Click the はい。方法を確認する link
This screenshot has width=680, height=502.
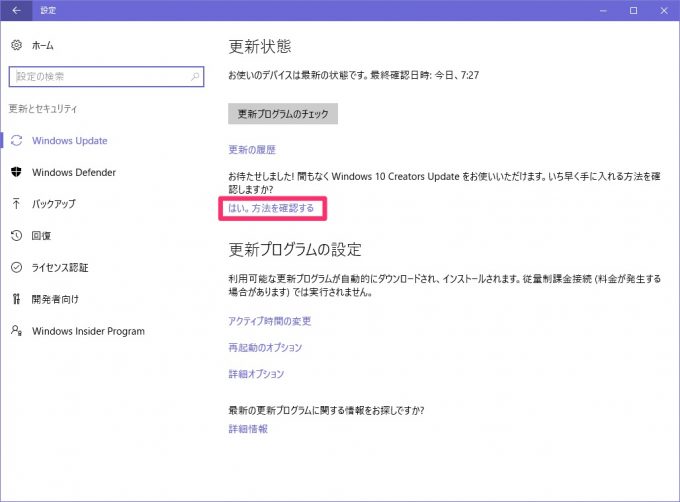tap(271, 208)
